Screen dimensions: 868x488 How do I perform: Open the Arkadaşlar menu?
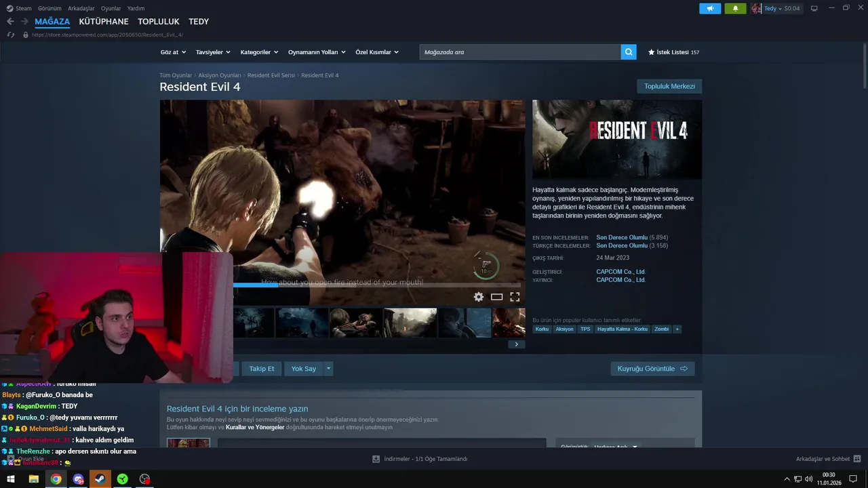click(x=81, y=8)
